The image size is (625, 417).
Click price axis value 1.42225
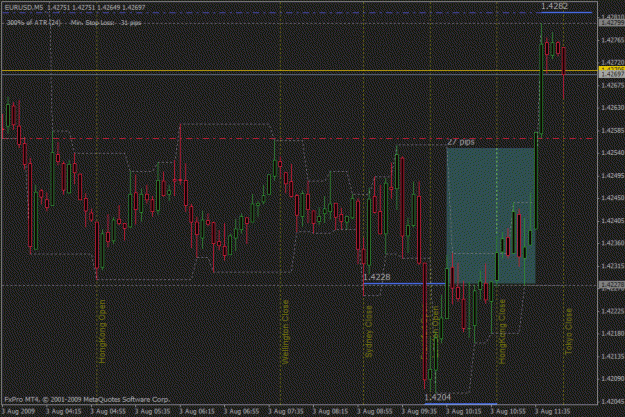pos(613,311)
